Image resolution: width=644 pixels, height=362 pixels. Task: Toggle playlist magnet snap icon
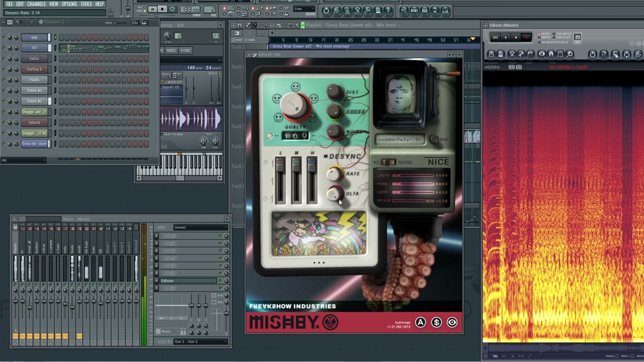(240, 25)
